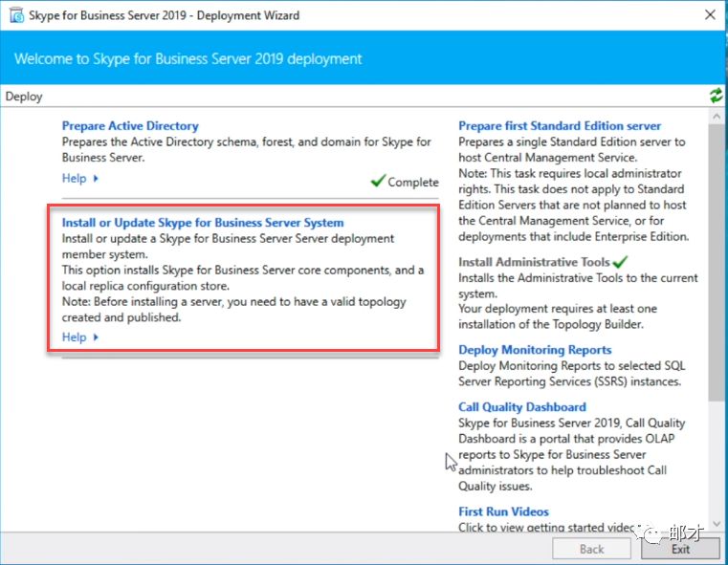Viewport: 728px width, 565px height.
Task: Expand Help arrow under Prepare Active Directory
Action: coord(96,179)
